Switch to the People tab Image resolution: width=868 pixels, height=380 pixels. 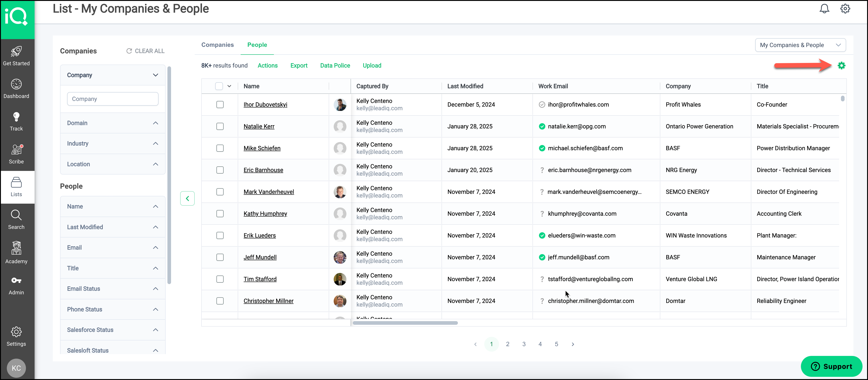pyautogui.click(x=257, y=45)
